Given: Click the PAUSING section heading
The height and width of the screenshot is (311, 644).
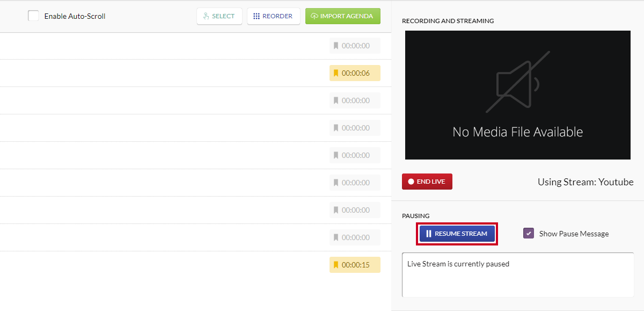Looking at the screenshot, I should (x=416, y=216).
